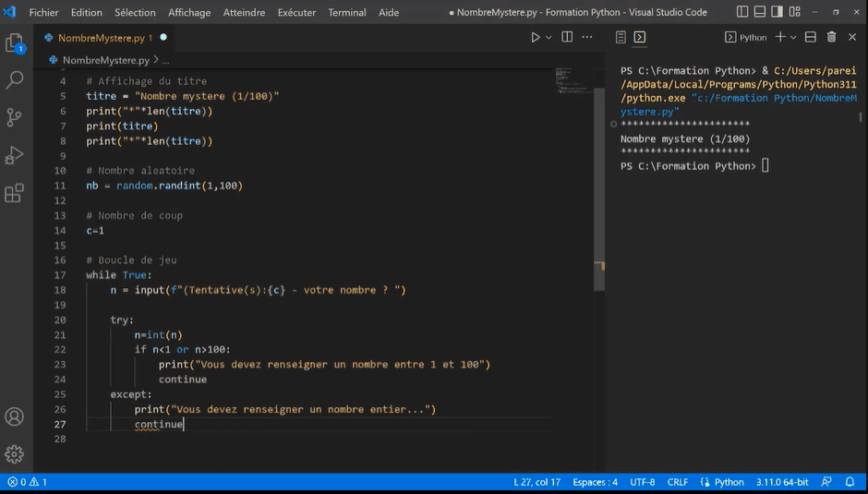Image resolution: width=868 pixels, height=494 pixels.
Task: Open the Run and Debug view
Action: [x=15, y=156]
